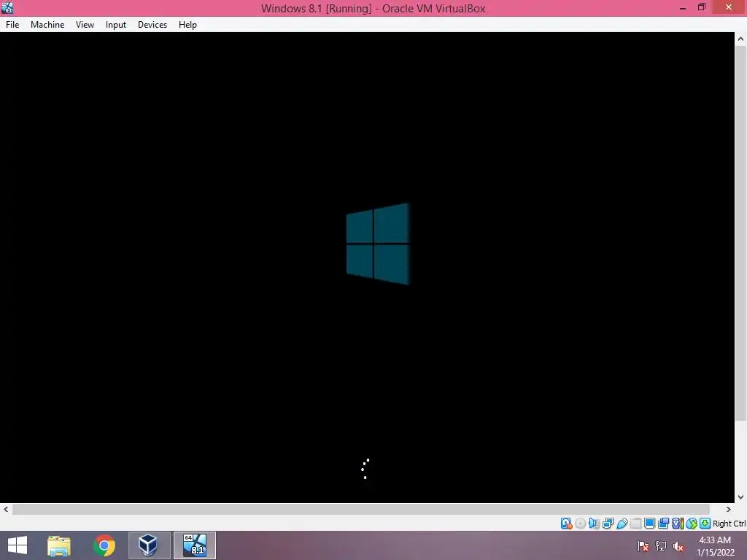Click the optical drive status icon
The width and height of the screenshot is (747, 560).
point(580,524)
